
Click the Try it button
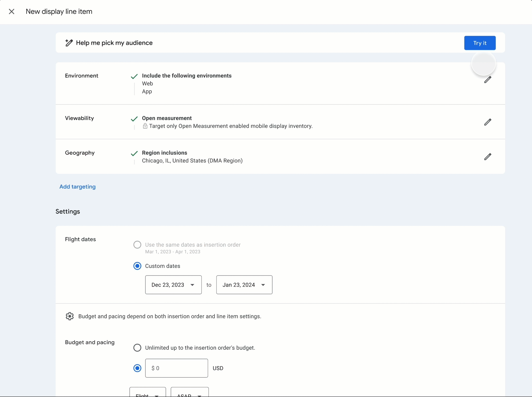pos(480,43)
